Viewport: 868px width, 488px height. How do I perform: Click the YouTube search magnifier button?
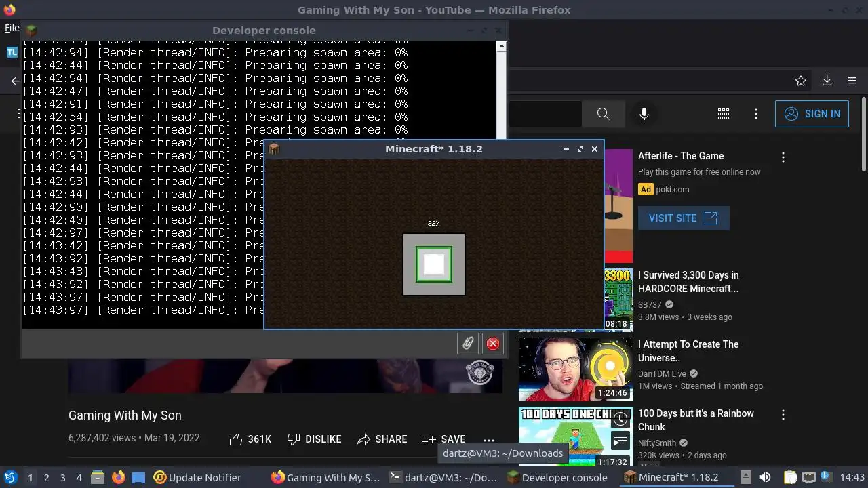click(x=603, y=114)
